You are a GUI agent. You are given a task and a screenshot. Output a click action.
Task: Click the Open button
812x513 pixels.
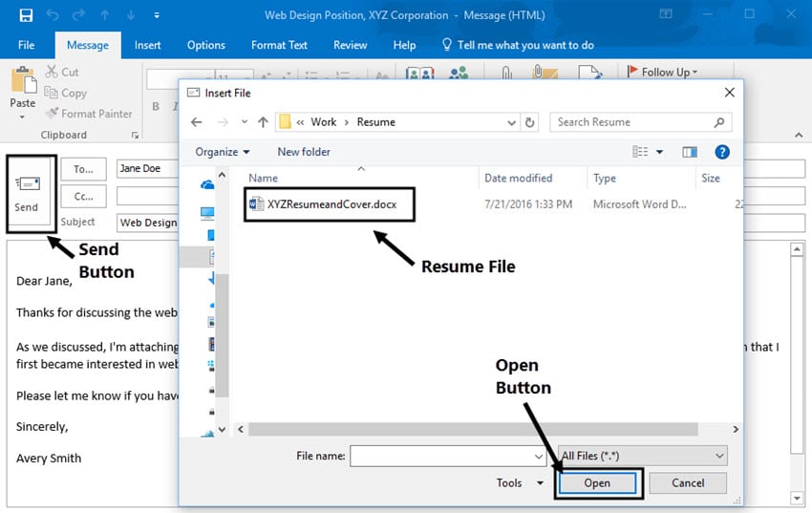coord(597,483)
